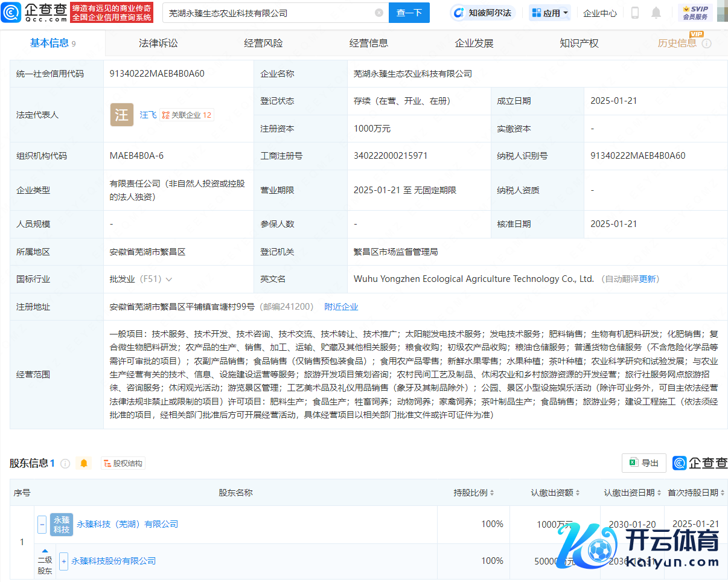Expand the 永臻科技股份有限公司 row
728x582 pixels.
click(63, 561)
